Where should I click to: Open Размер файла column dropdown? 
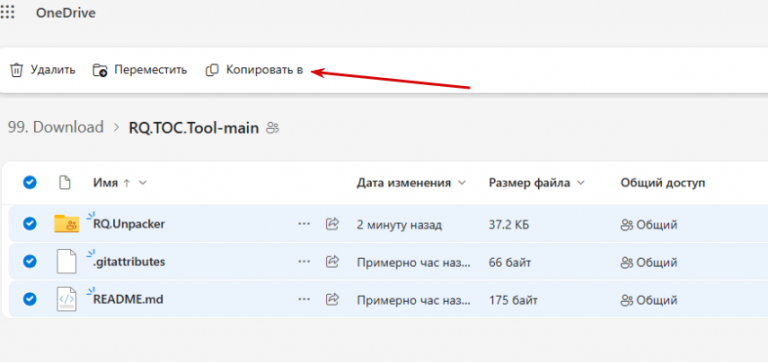(581, 183)
